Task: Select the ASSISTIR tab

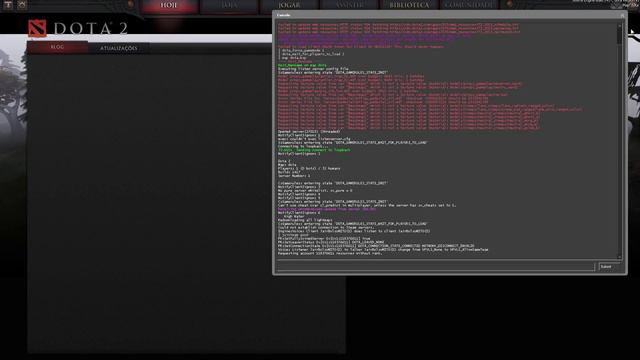Action: tap(349, 5)
